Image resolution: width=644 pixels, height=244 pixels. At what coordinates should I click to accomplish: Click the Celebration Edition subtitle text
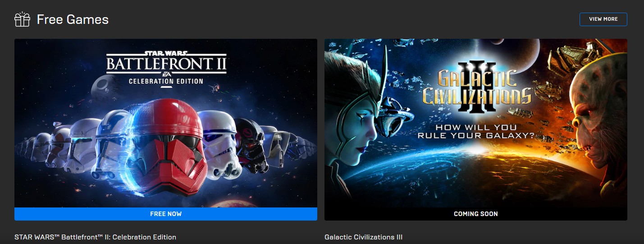[166, 82]
